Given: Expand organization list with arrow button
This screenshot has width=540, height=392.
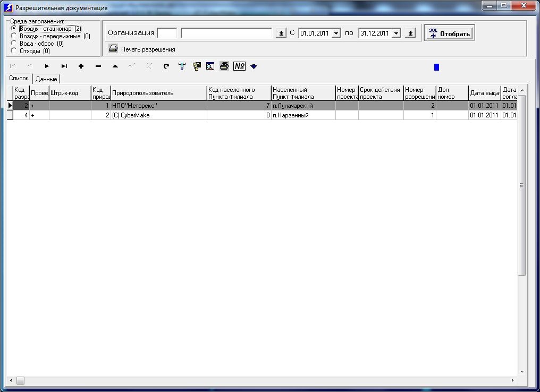Looking at the screenshot, I should pos(281,33).
